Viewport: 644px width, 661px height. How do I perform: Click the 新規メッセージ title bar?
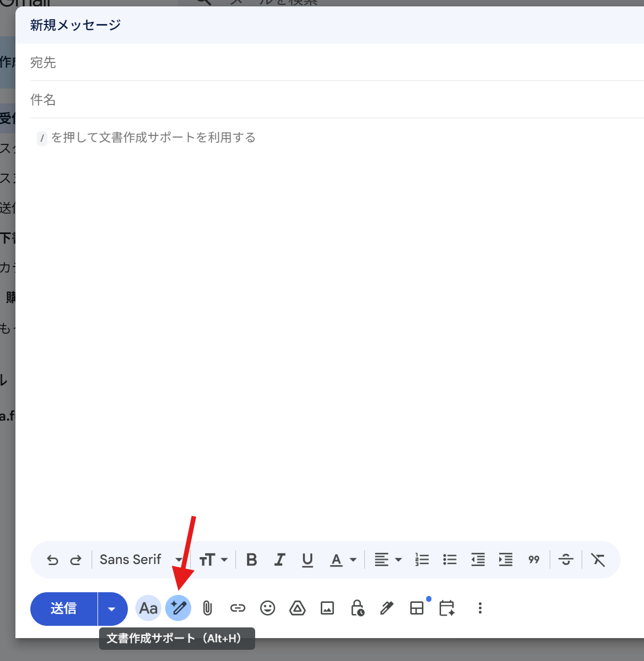pyautogui.click(x=330, y=25)
